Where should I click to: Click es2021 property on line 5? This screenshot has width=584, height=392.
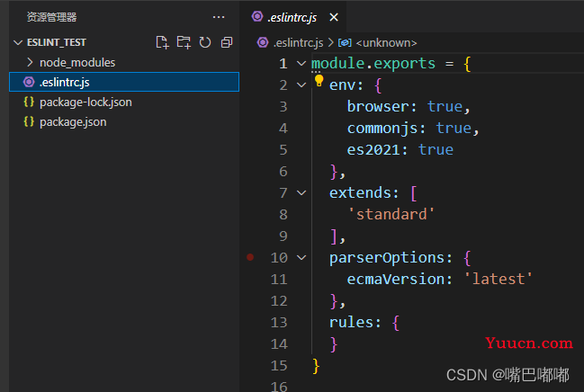[x=373, y=150]
